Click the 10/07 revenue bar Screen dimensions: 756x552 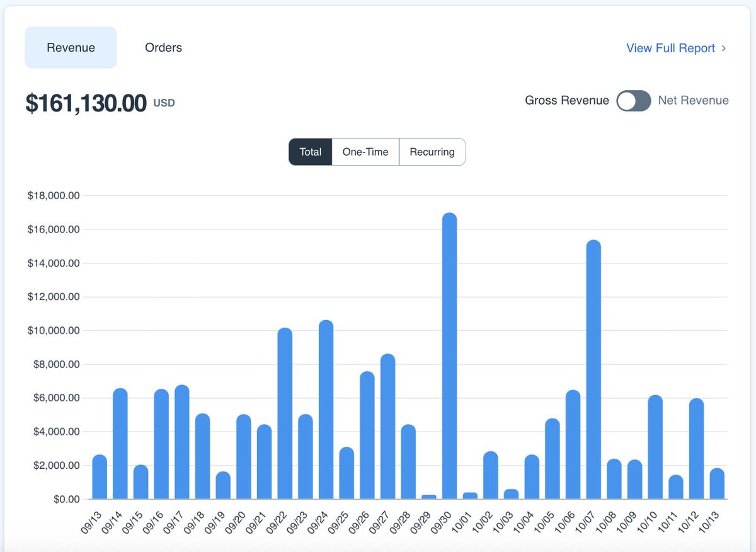click(593, 370)
